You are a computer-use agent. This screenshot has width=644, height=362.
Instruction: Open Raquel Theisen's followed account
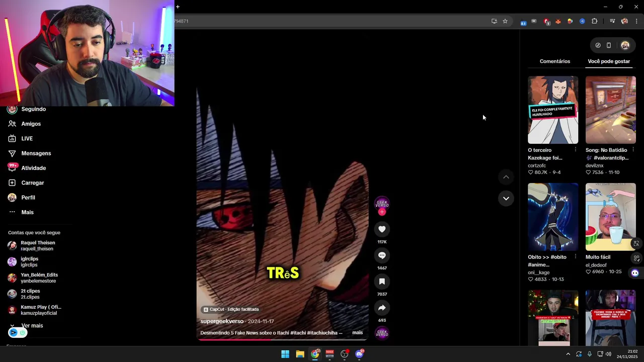[x=32, y=246]
